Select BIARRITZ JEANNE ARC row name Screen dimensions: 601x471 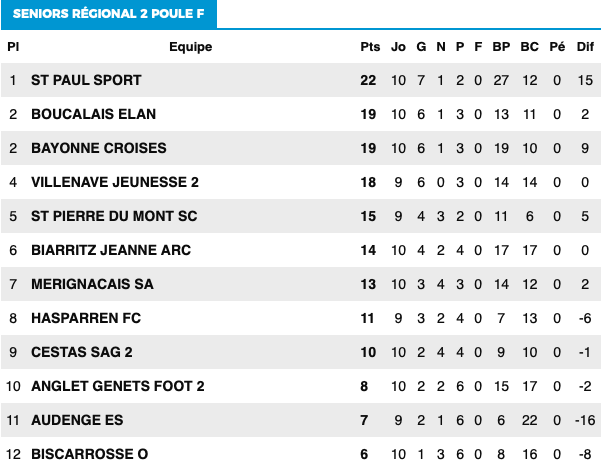click(x=111, y=250)
